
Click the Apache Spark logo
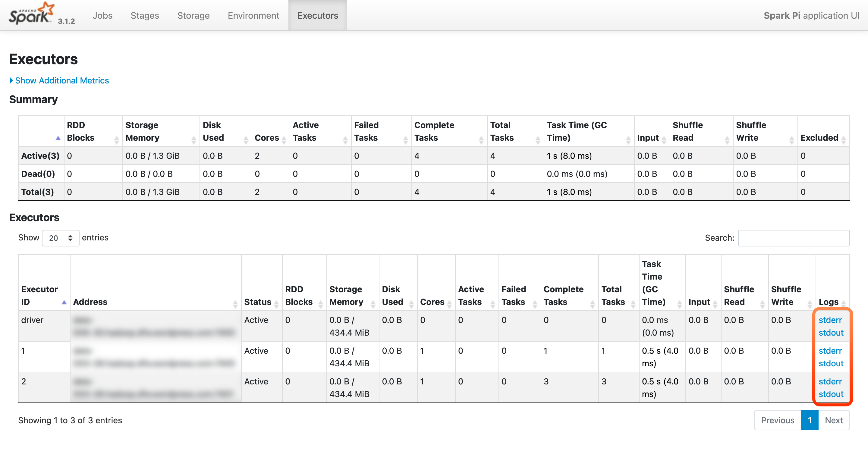point(31,14)
